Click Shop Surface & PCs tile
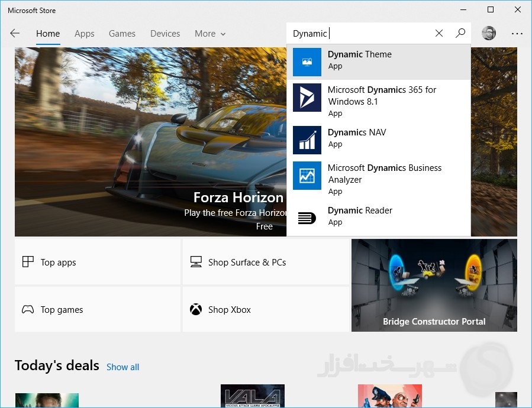The width and height of the screenshot is (532, 408). point(265,262)
